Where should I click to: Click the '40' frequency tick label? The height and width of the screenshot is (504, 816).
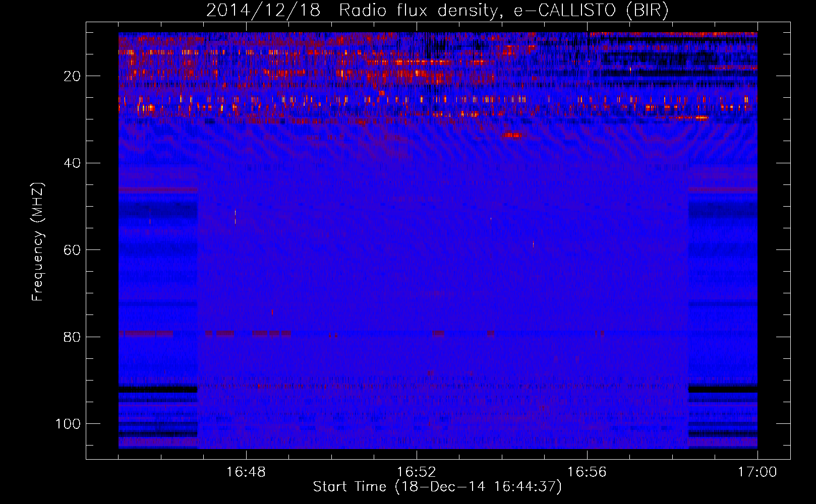tap(73, 163)
